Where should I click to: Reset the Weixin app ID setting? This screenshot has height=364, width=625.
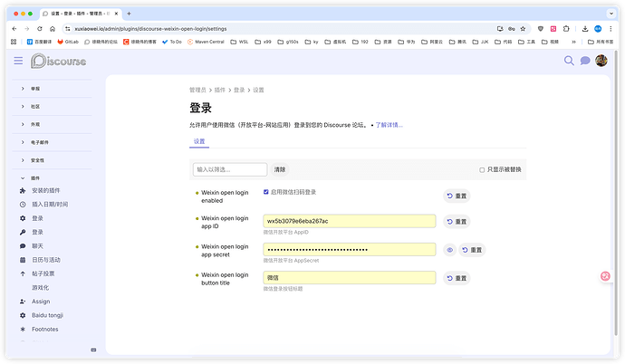tap(457, 221)
